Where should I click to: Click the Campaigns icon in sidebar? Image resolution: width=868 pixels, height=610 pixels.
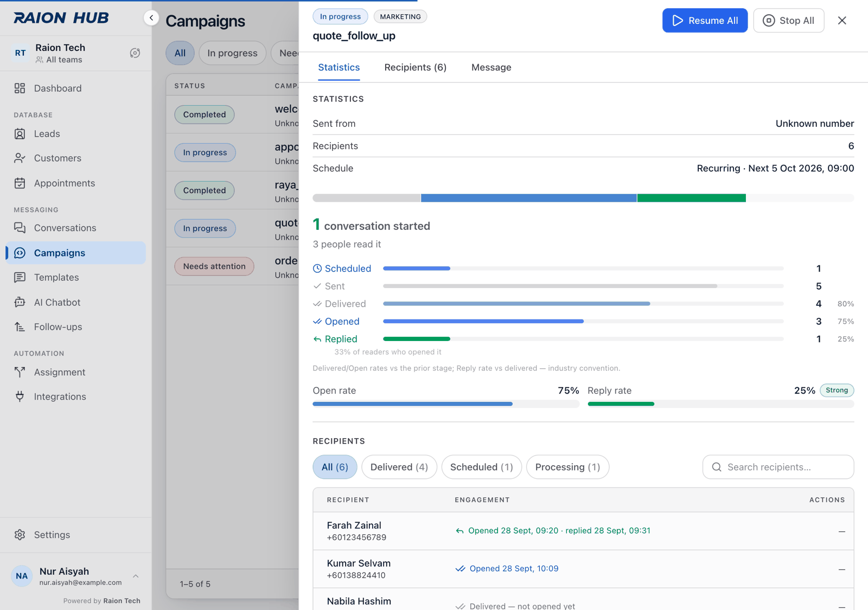pos(20,253)
